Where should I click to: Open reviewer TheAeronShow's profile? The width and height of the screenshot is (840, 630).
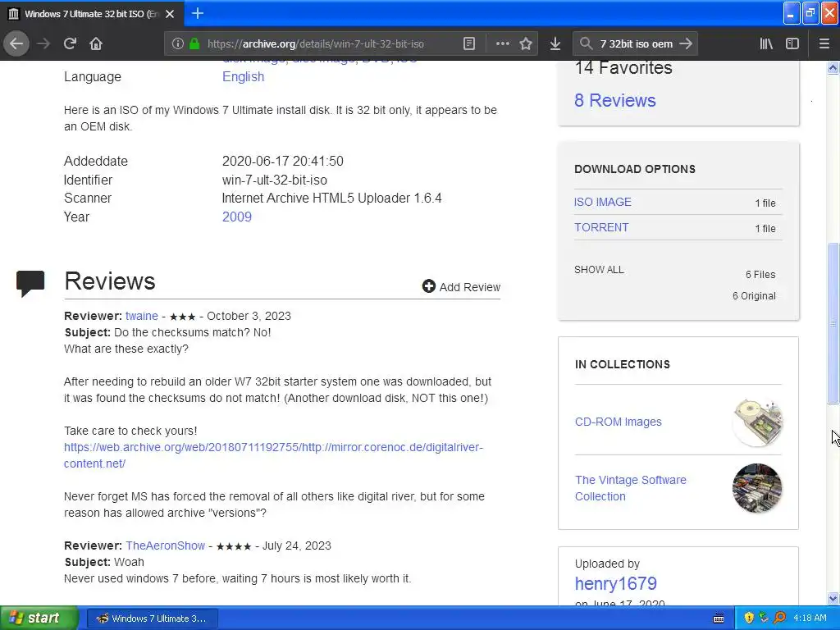click(165, 546)
